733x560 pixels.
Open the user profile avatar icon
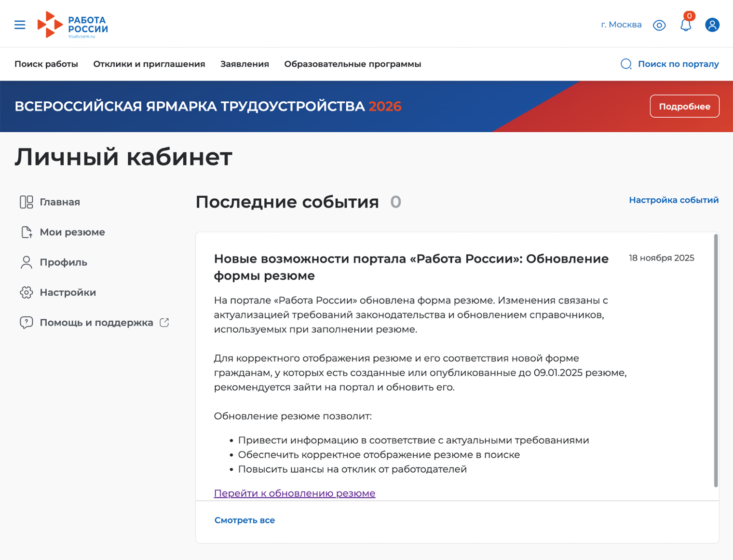point(712,25)
